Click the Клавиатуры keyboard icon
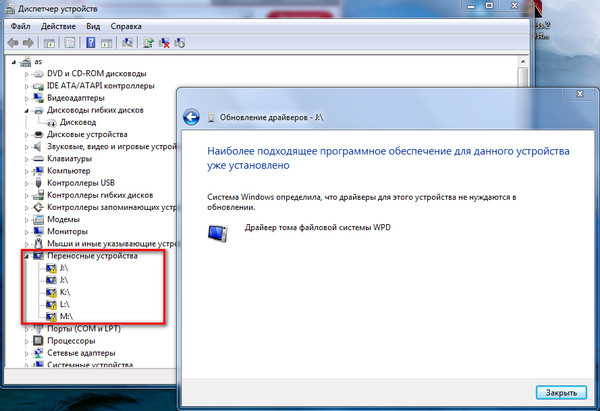The height and width of the screenshot is (411, 600). pos(38,158)
